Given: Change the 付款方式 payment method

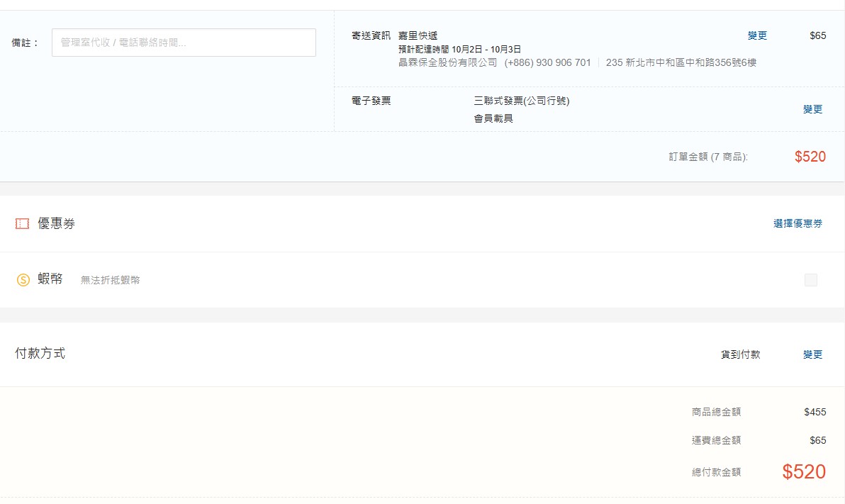Looking at the screenshot, I should click(x=812, y=354).
